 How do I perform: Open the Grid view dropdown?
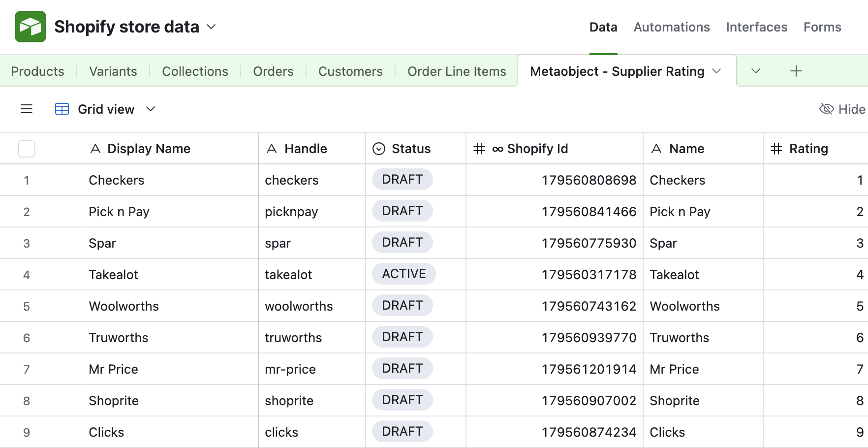point(151,109)
